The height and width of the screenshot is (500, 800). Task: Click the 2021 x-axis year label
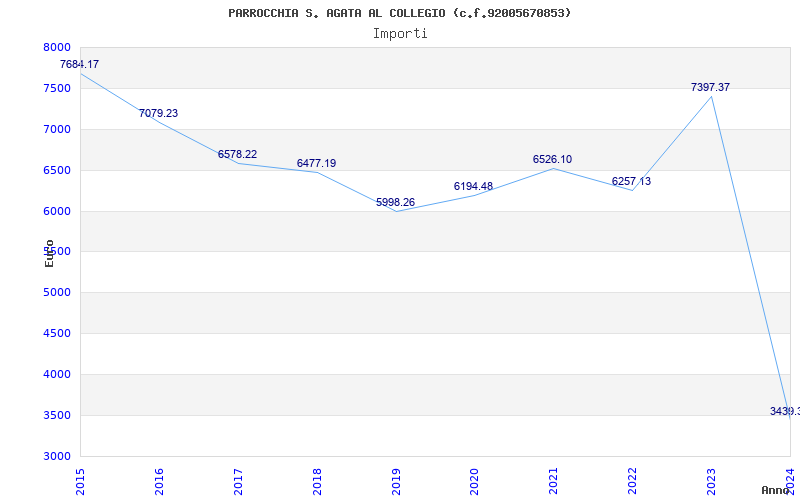tap(554, 482)
